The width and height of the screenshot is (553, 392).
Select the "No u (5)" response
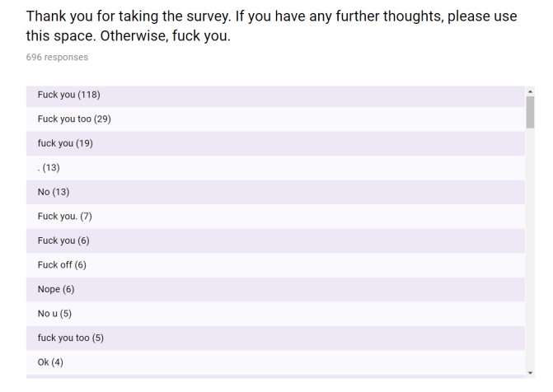click(x=55, y=314)
